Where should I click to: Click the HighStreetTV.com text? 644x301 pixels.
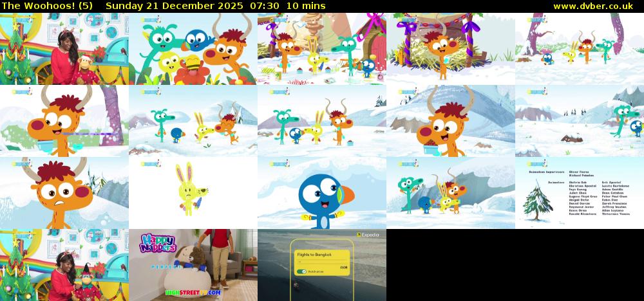tap(193, 292)
